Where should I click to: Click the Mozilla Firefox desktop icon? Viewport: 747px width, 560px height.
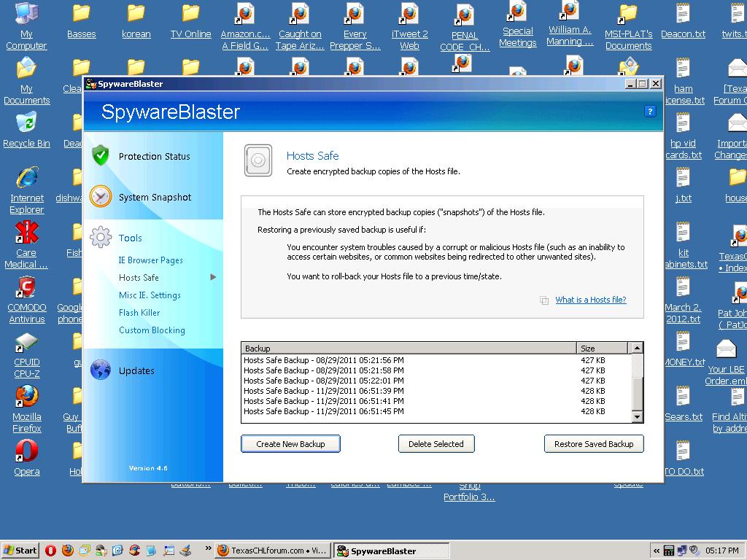point(26,396)
